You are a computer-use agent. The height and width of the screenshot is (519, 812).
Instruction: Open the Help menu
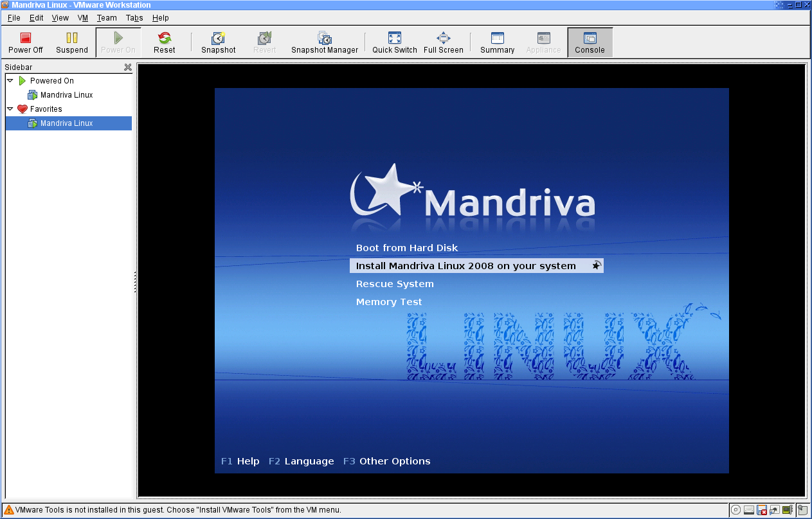tap(161, 18)
